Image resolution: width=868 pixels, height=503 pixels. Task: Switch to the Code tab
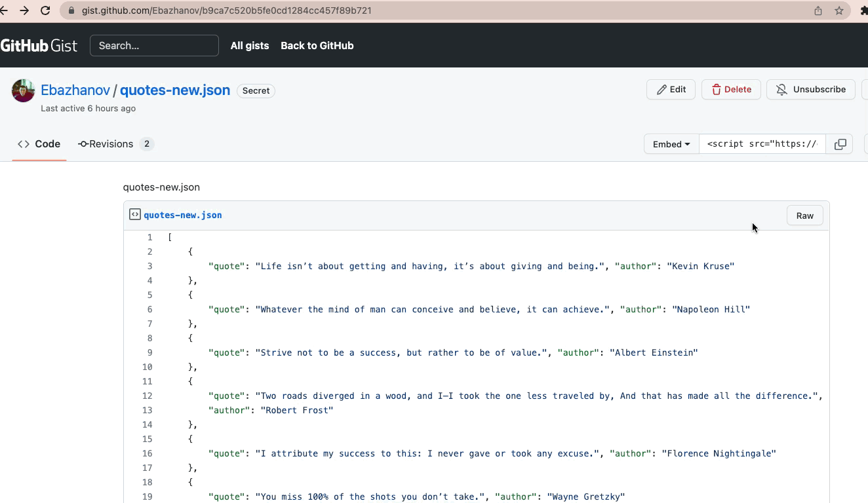point(39,144)
